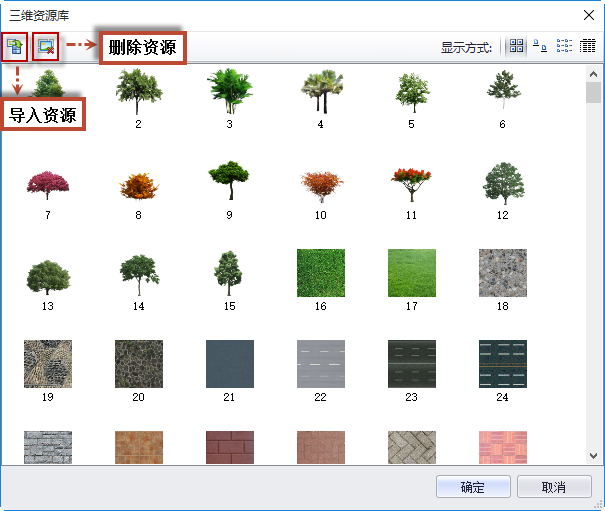Choose the grass texture number 16

tap(320, 273)
